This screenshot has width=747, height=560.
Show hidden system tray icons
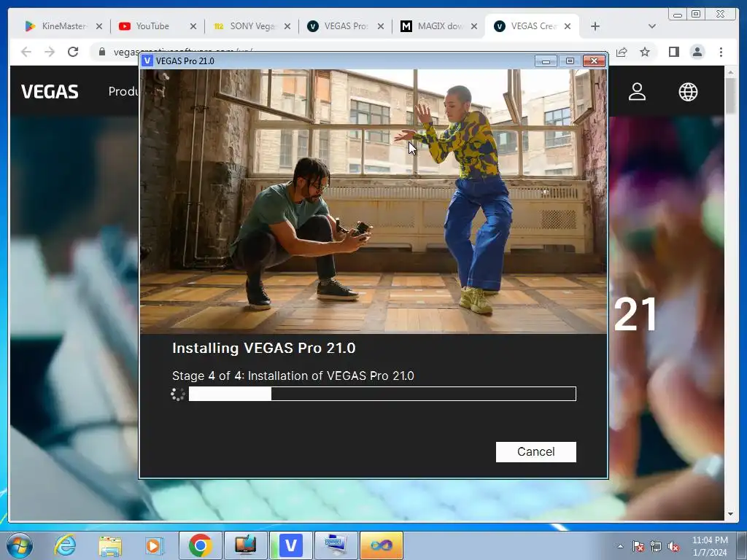coord(620,546)
